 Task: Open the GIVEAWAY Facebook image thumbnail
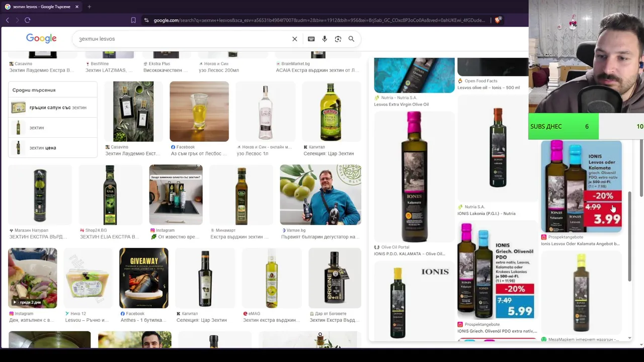(144, 278)
